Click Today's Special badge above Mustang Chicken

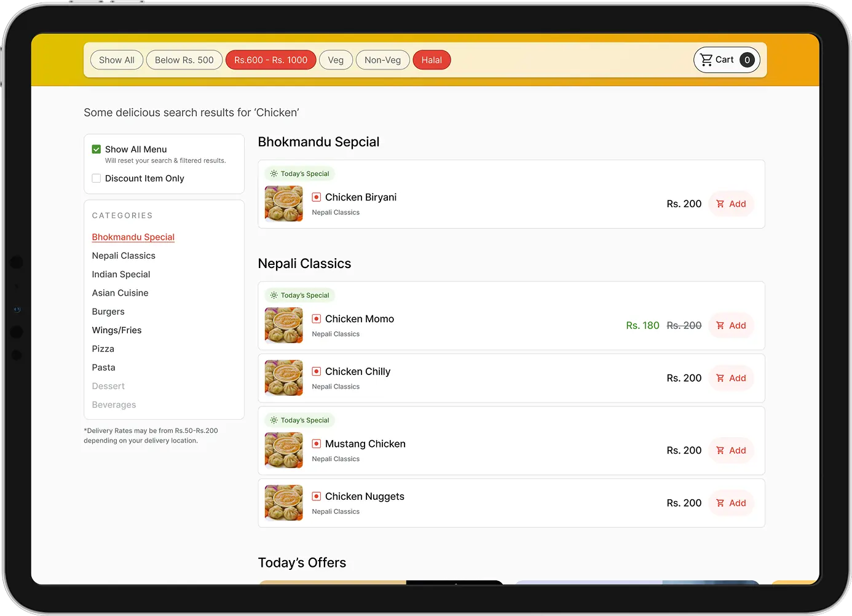[x=299, y=421]
